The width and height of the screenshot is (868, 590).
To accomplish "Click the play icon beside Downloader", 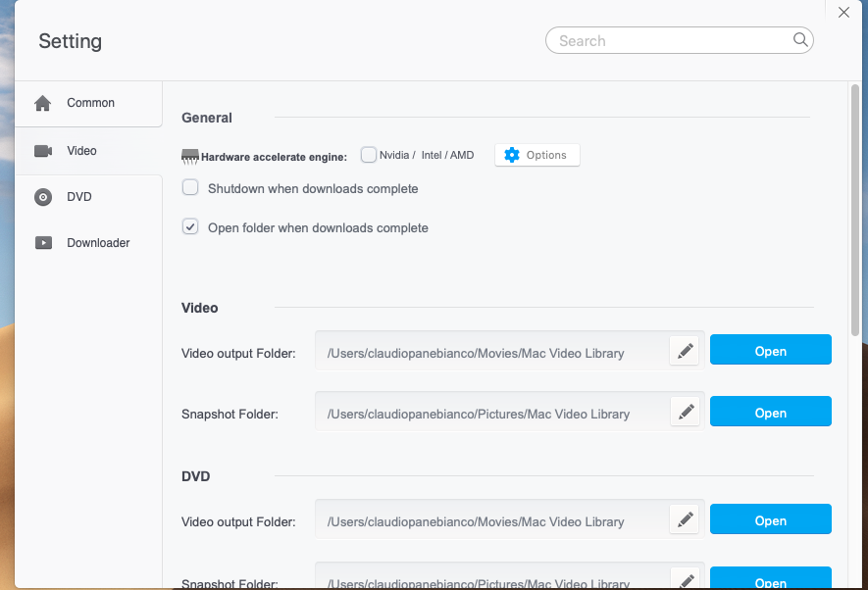I will [43, 243].
